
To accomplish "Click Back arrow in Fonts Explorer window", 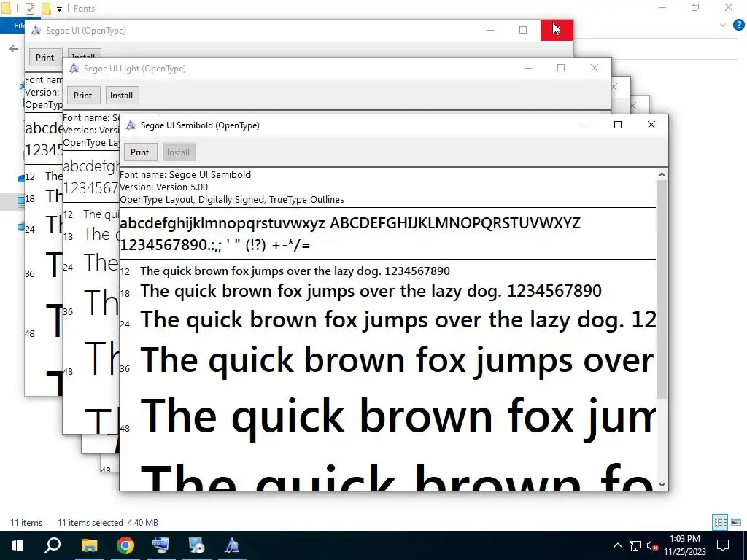I will pos(14,49).
